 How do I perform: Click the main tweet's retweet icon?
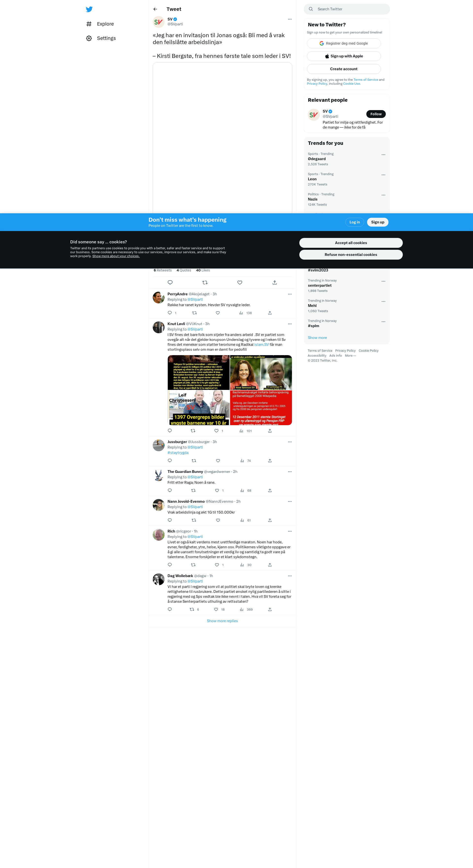tap(205, 282)
